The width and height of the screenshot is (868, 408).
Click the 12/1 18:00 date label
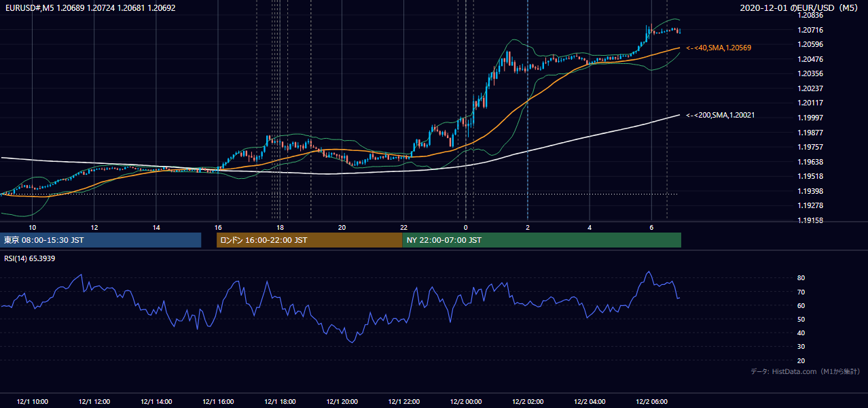click(x=280, y=401)
